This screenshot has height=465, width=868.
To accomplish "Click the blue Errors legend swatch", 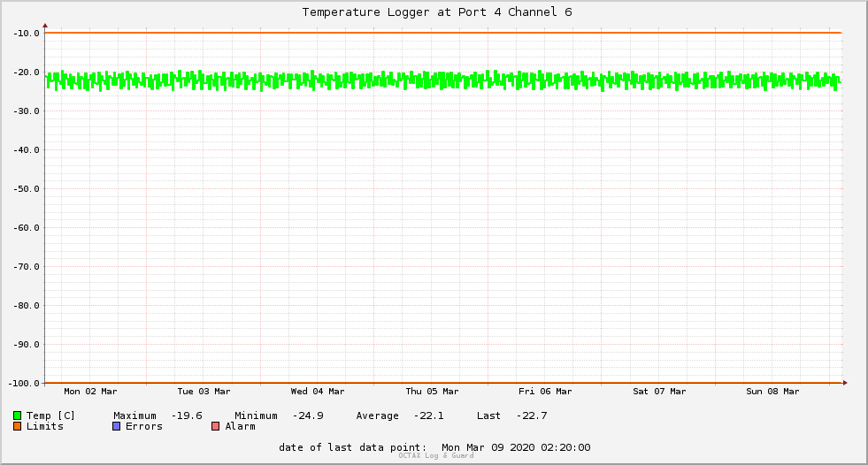I will click(116, 426).
